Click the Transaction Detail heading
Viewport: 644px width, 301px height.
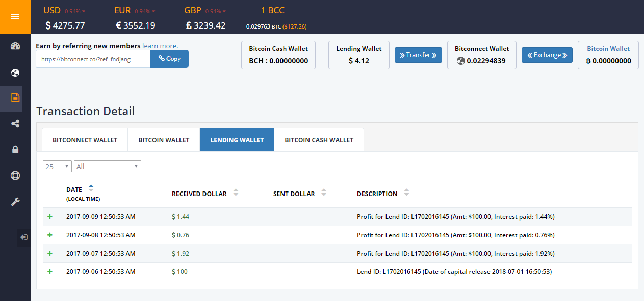(86, 111)
